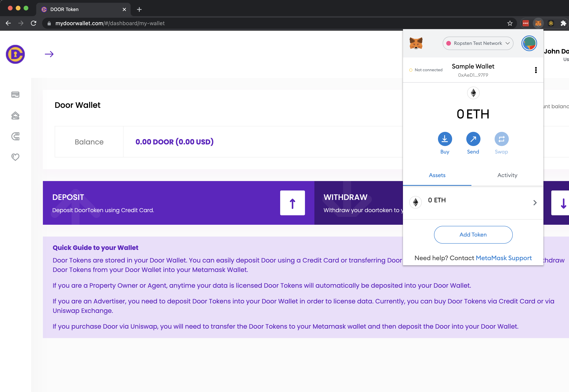The height and width of the screenshot is (392, 569).
Task: Click the Add Token button
Action: (473, 235)
